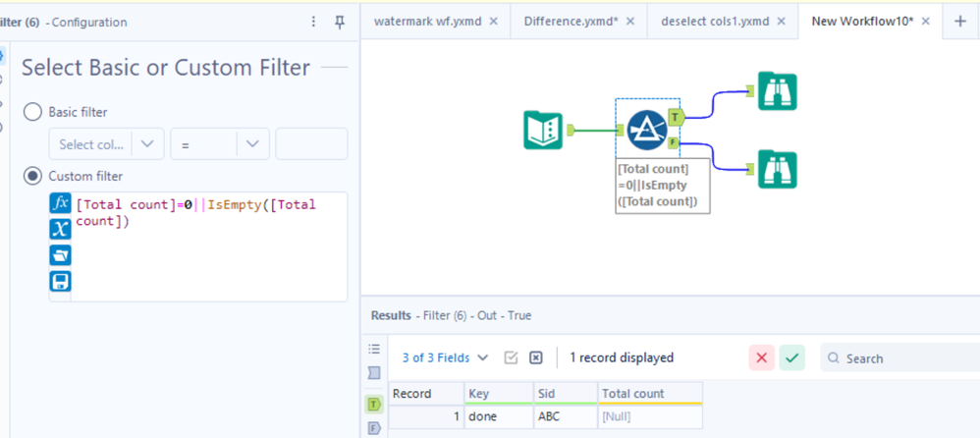Switch to the Difference.yxmd tab
The image size is (980, 438).
tap(570, 21)
